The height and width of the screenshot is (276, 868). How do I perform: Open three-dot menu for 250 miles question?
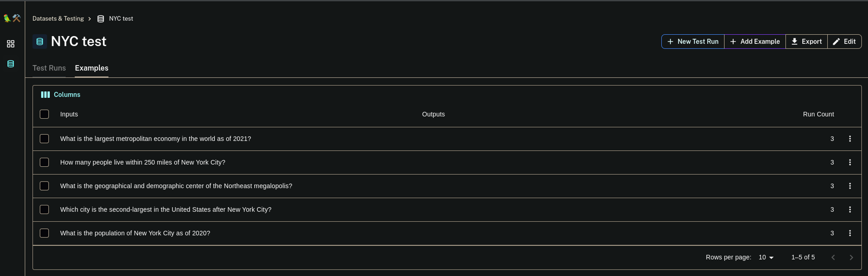click(x=850, y=162)
